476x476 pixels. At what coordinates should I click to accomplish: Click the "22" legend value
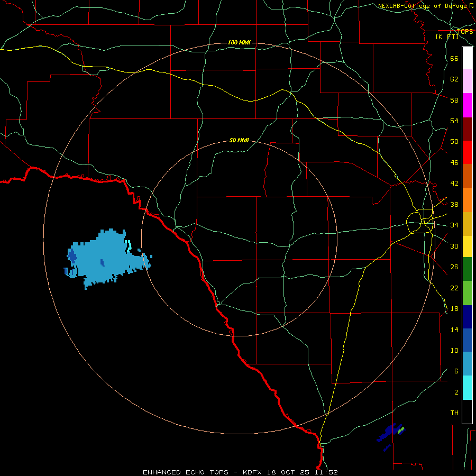[454, 288]
